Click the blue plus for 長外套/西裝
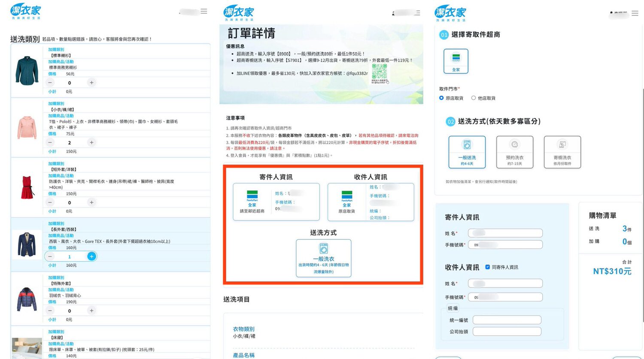 91,256
